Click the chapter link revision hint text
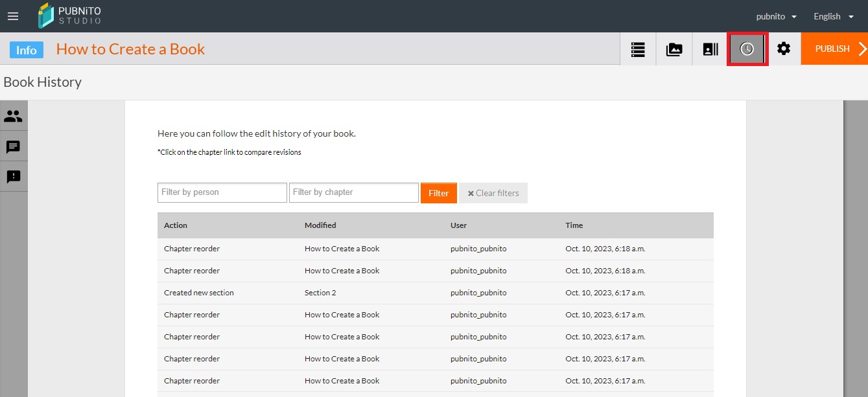 coord(229,152)
